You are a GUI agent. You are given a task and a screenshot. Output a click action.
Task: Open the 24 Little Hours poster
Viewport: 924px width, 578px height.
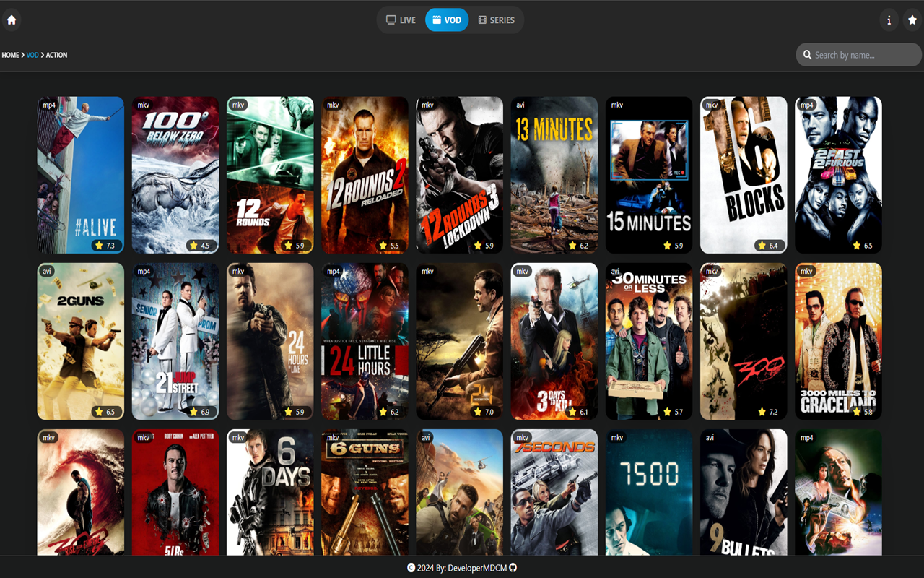click(365, 341)
